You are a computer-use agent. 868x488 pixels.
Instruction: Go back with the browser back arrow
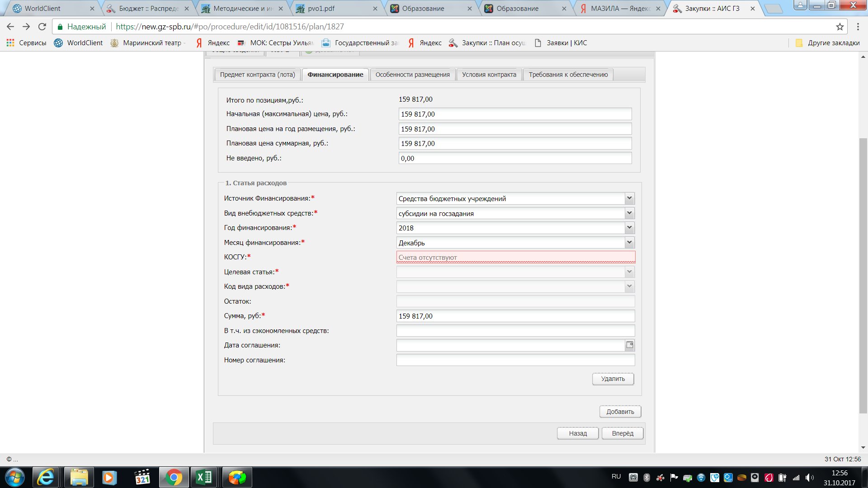click(x=10, y=27)
